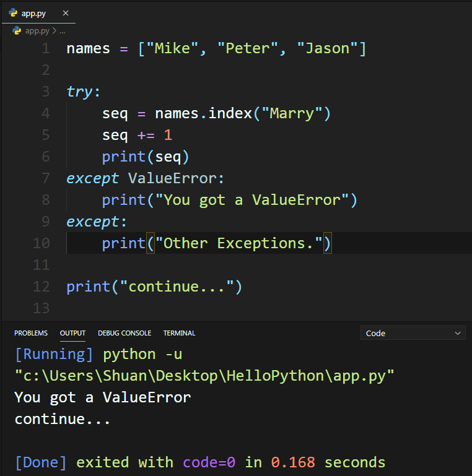Click "0.168" seconds value in output
This screenshot has width=472, height=476.
(293, 462)
